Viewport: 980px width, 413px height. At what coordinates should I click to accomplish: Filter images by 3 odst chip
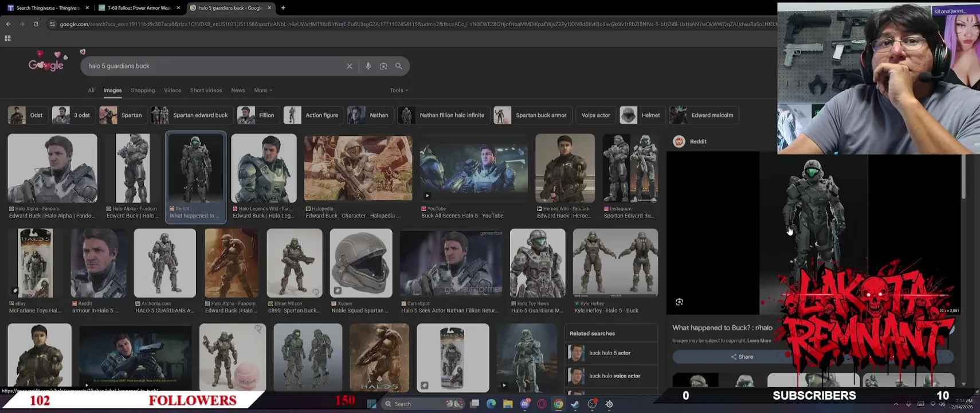point(73,115)
